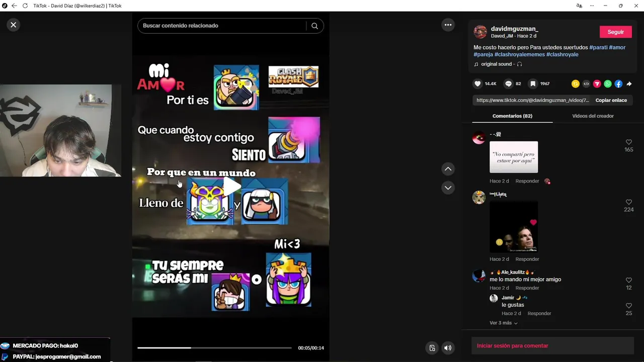Open the #clashroyale hashtag
The image size is (644, 362).
[562, 54]
